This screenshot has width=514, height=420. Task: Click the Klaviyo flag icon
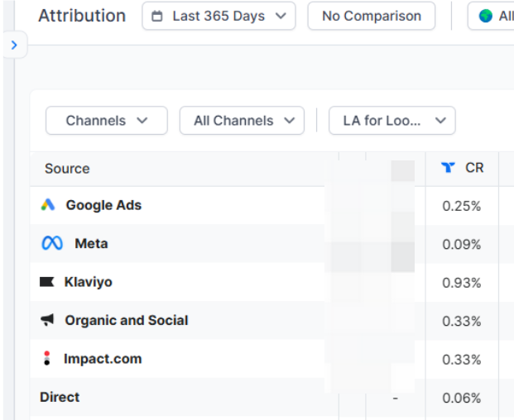(47, 282)
